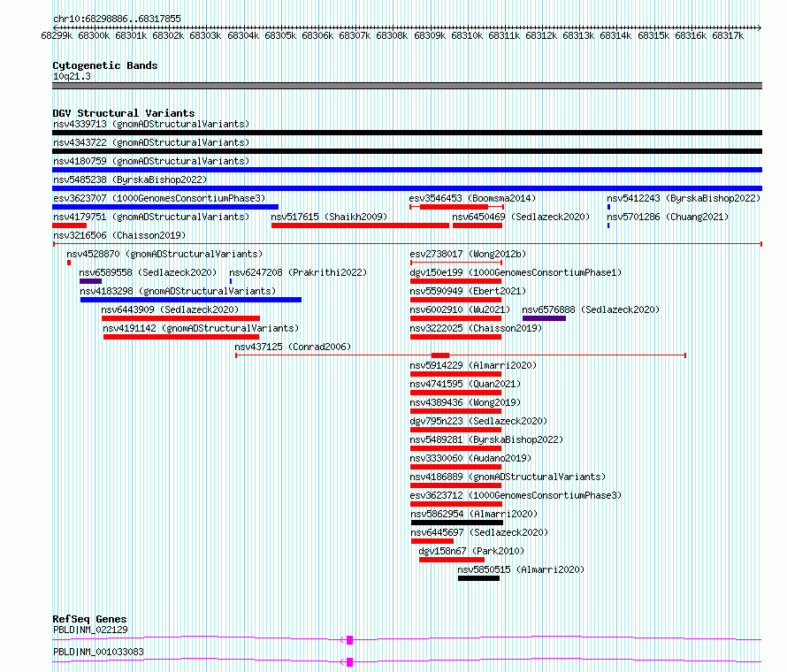
Task: Click nsv5914229 Almarri2020 label
Action: tap(473, 365)
